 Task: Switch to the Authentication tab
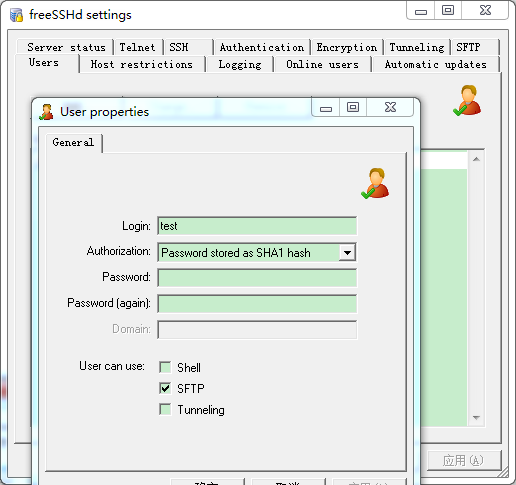click(262, 47)
